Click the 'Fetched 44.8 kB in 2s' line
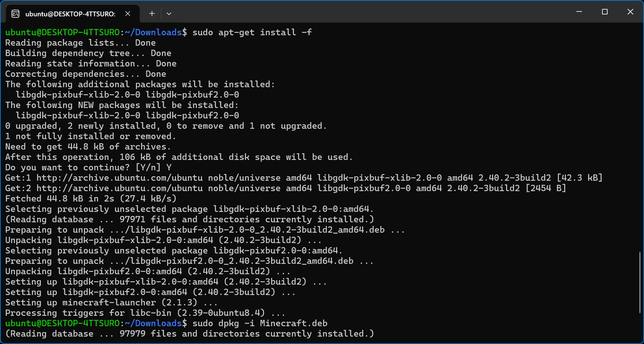This screenshot has width=644, height=344. pos(91,199)
